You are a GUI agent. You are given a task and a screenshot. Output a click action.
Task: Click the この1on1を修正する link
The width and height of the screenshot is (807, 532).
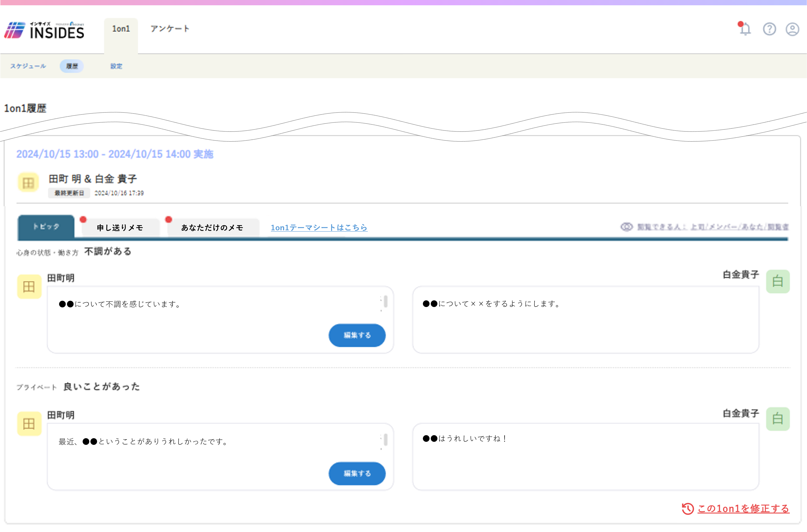coord(743,508)
